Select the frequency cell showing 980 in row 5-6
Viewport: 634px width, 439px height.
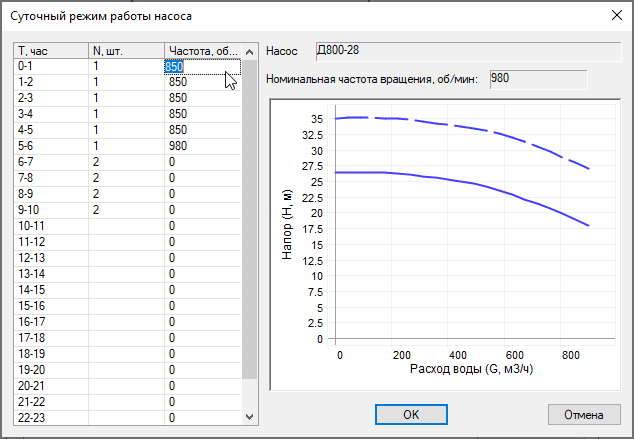click(x=202, y=146)
